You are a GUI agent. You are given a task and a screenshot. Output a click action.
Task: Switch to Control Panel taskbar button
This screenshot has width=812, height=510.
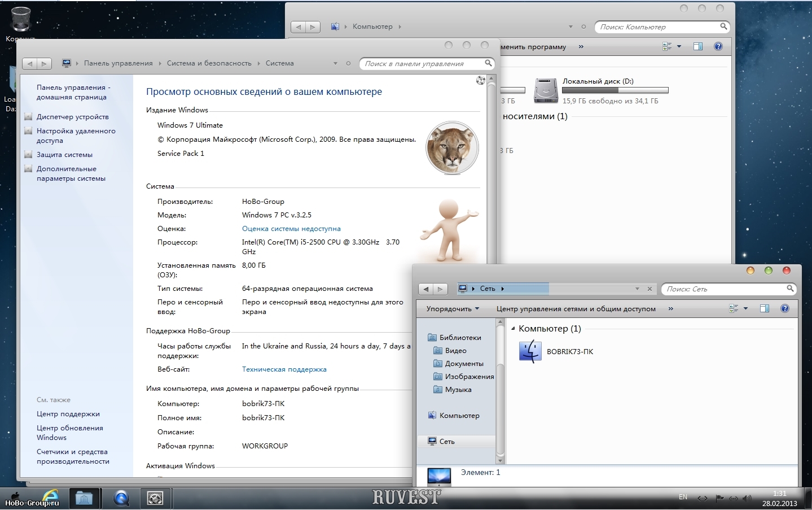155,498
